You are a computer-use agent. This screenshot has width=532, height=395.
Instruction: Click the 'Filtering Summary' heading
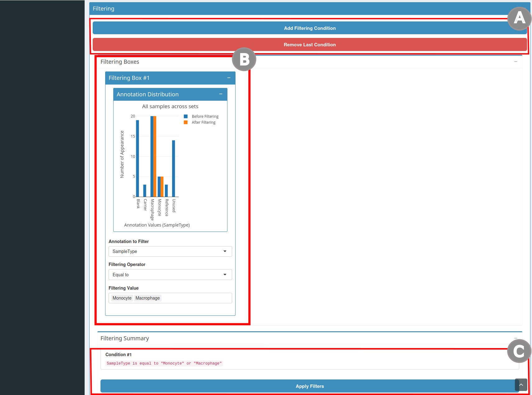(x=125, y=338)
